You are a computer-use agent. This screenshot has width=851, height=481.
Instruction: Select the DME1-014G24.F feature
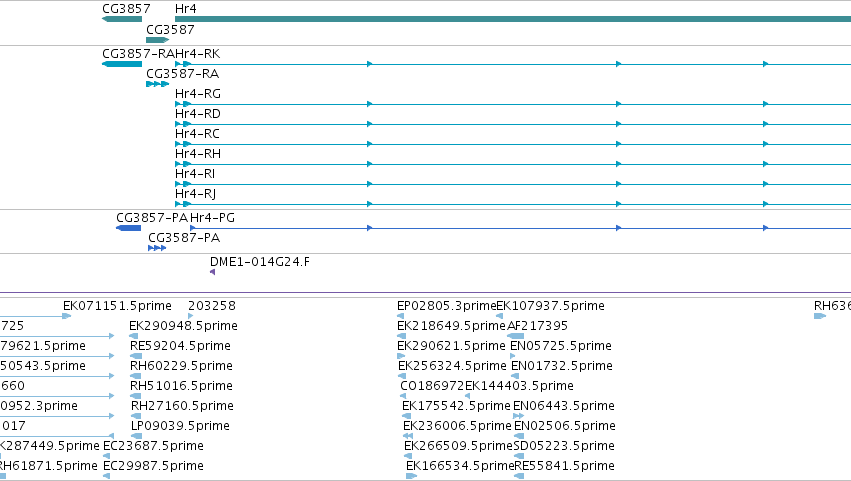click(x=213, y=272)
